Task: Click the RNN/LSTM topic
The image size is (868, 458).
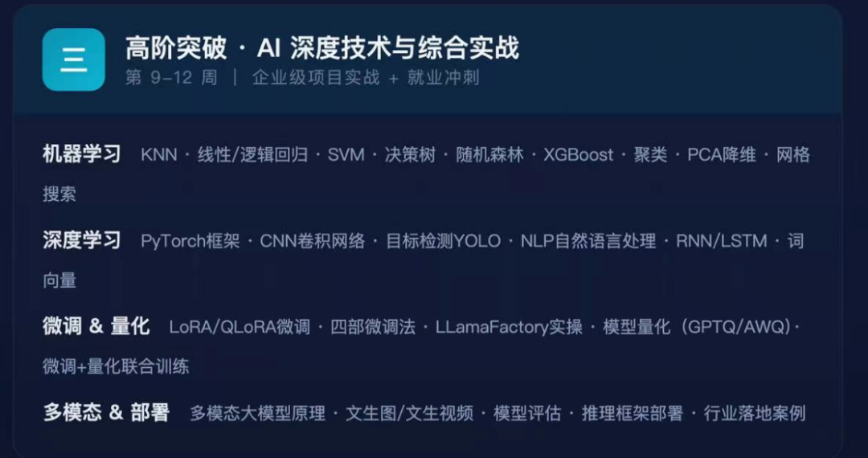Action: tap(721, 241)
